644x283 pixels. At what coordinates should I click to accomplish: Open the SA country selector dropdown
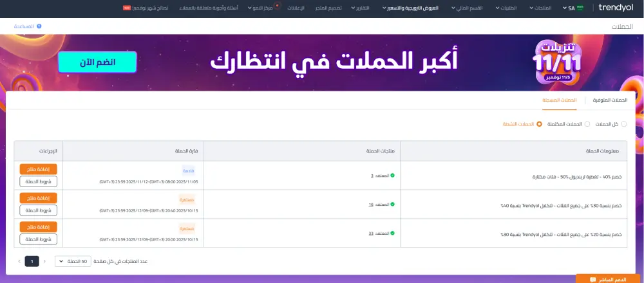click(573, 8)
